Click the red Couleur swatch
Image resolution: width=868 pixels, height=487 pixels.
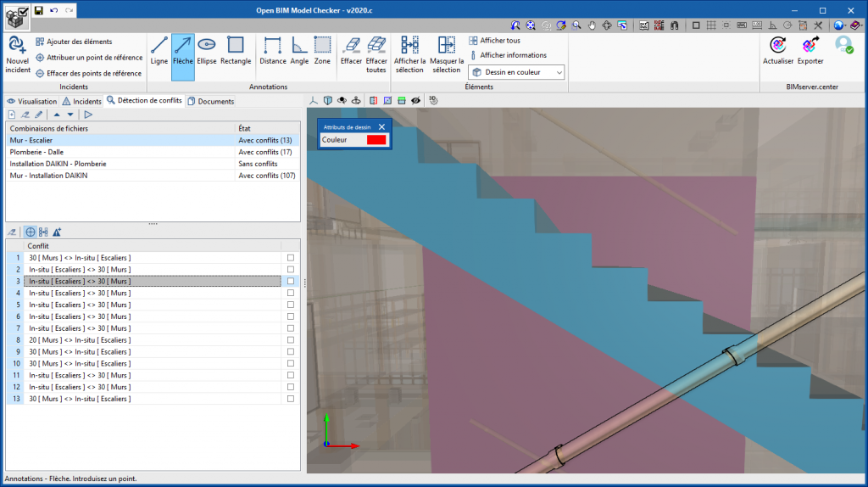376,140
